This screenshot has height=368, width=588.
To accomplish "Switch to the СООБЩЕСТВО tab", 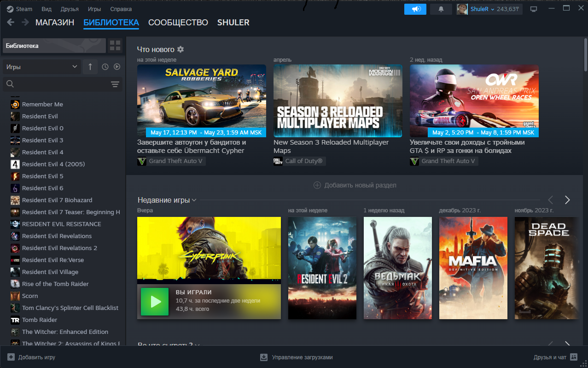I will tap(178, 22).
